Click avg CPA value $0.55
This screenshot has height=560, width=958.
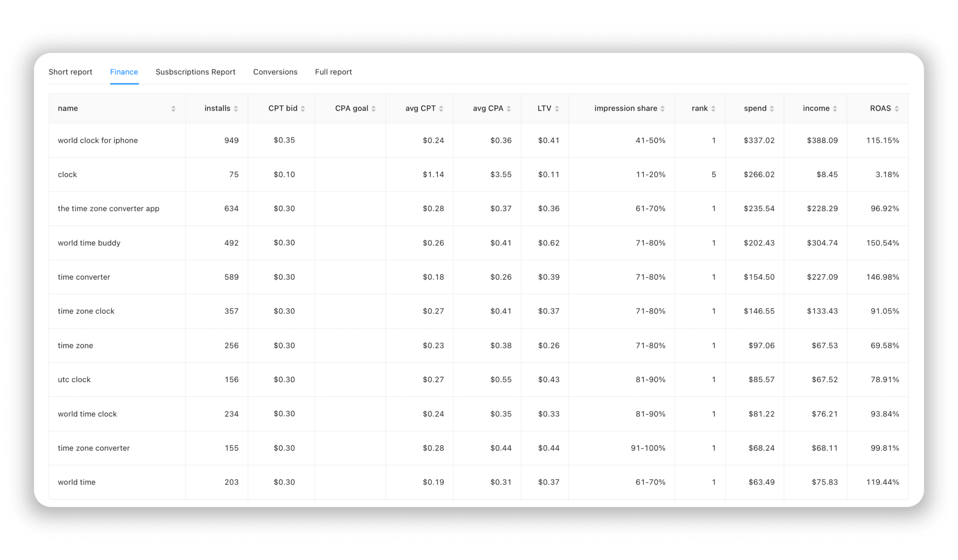pos(501,380)
